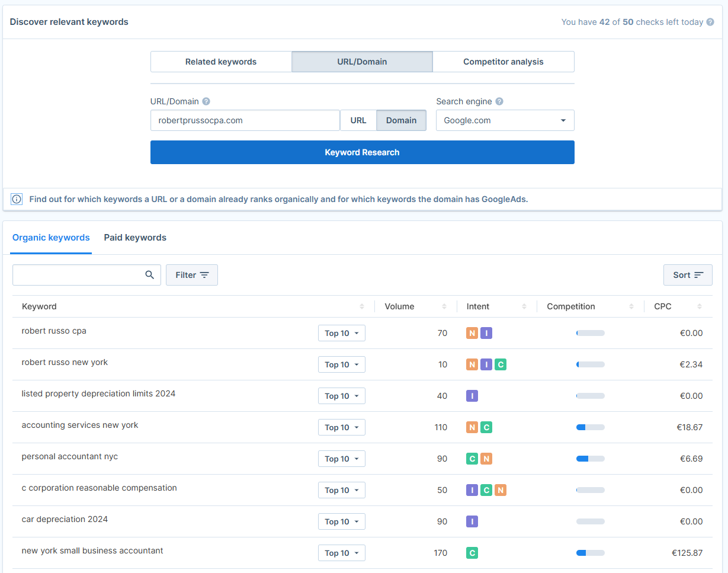Image resolution: width=728 pixels, height=573 pixels.
Task: Switch to Competitor analysis tab
Action: (x=503, y=62)
